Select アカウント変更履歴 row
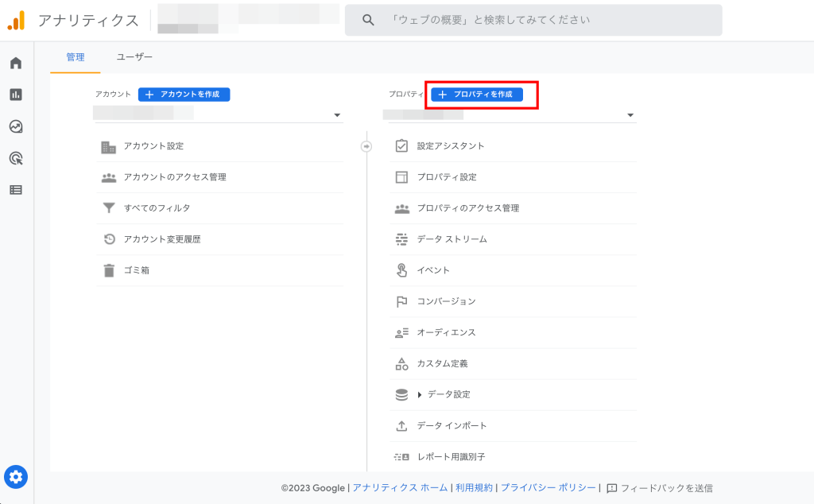 coord(220,239)
